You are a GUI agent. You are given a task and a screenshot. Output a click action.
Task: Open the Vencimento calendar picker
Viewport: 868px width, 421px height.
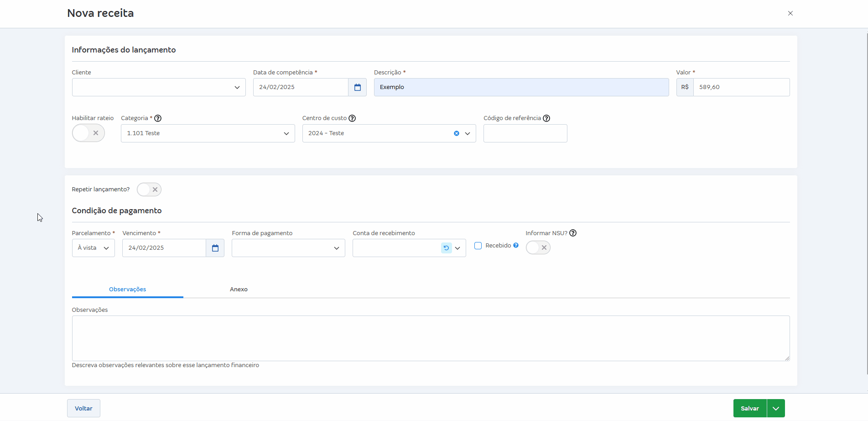coord(215,248)
